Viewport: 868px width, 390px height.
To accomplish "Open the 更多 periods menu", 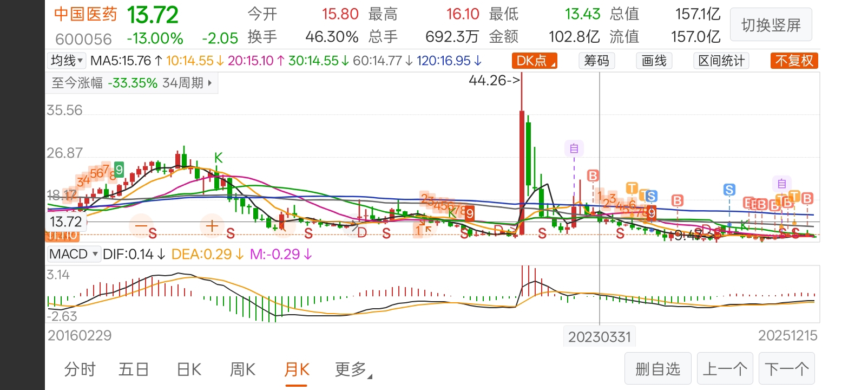I will (353, 369).
